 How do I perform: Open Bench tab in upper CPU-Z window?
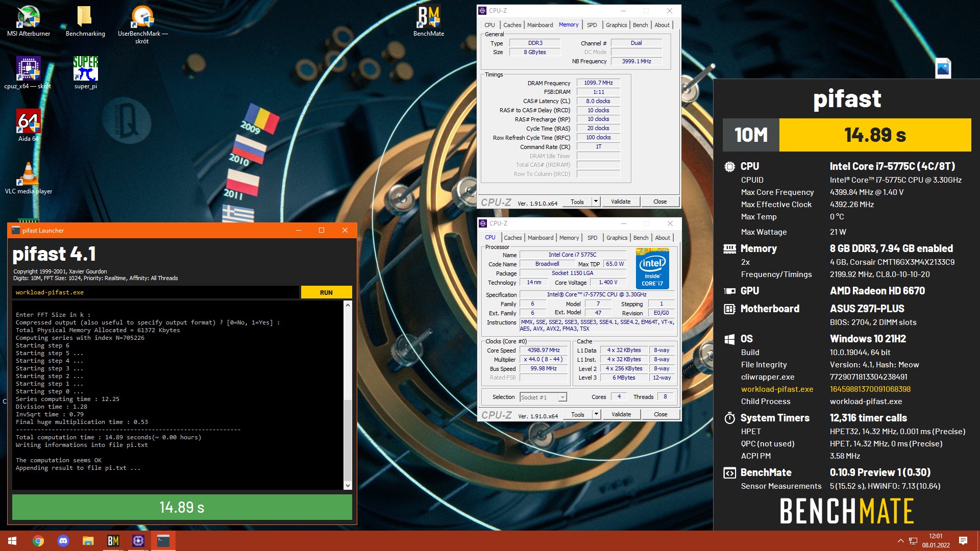click(x=640, y=25)
